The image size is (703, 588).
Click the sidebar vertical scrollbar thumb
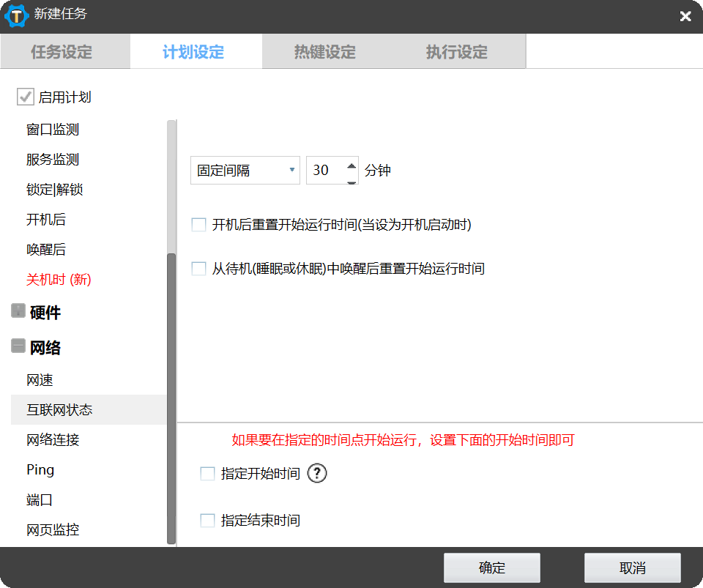171,395
